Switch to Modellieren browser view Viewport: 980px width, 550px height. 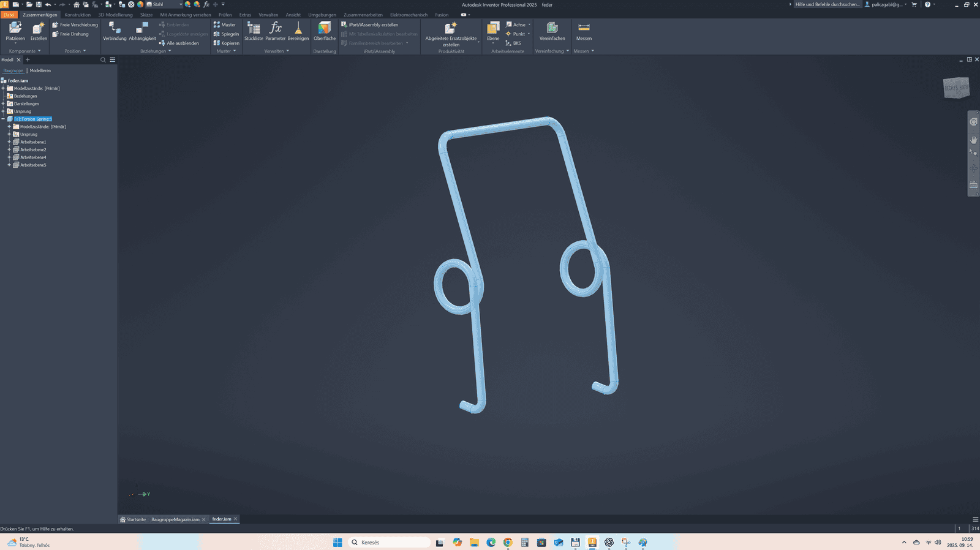coord(40,70)
